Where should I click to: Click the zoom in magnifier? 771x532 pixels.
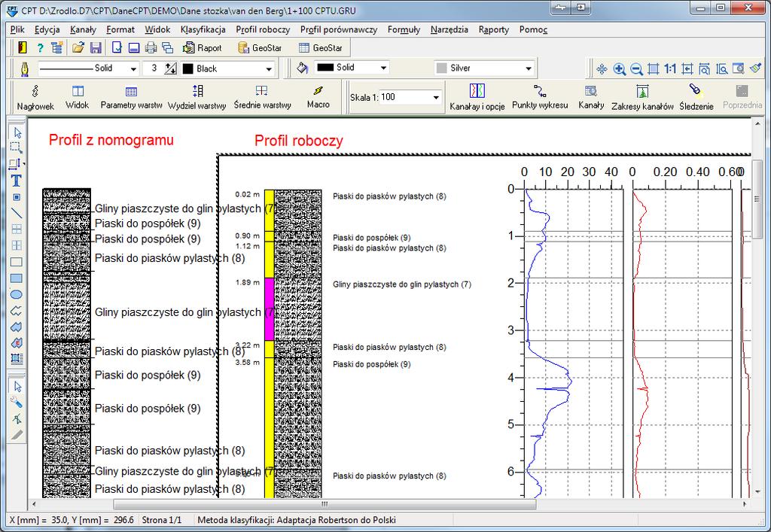coord(620,69)
